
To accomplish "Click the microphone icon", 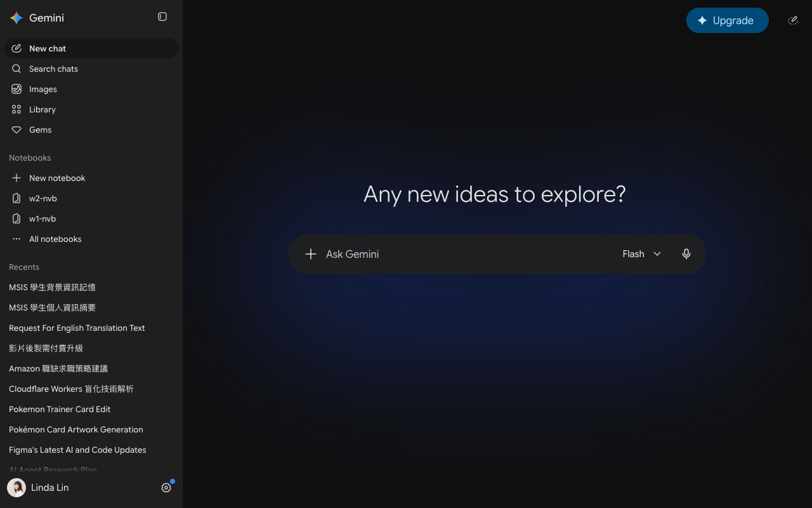I will [686, 254].
